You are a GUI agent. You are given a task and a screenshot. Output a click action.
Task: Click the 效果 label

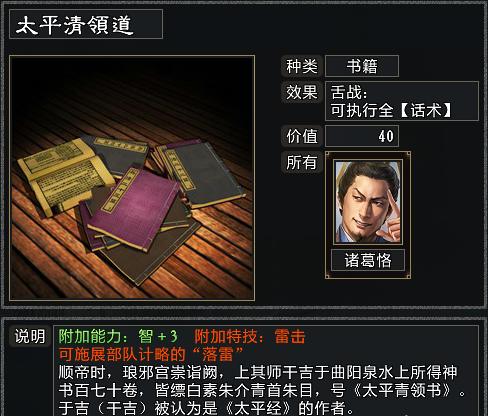302,92
